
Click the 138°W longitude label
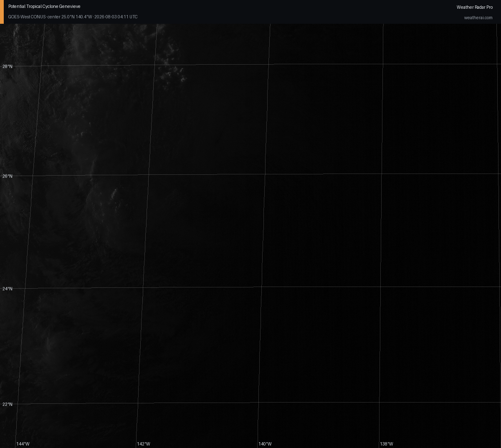387,444
